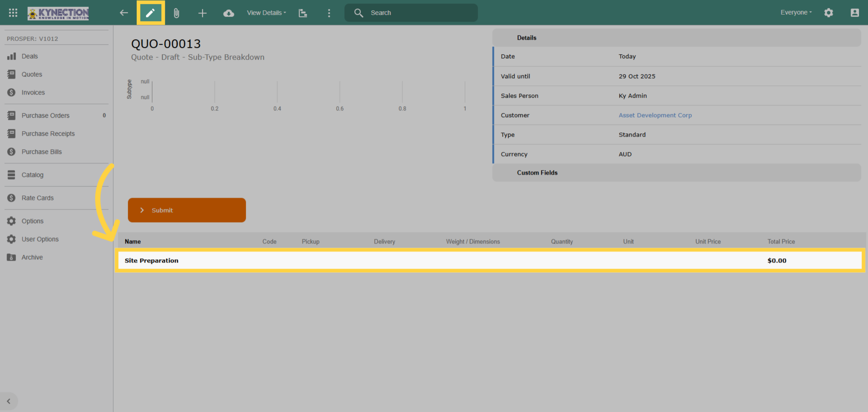Expand the View Details dropdown

[x=267, y=13]
